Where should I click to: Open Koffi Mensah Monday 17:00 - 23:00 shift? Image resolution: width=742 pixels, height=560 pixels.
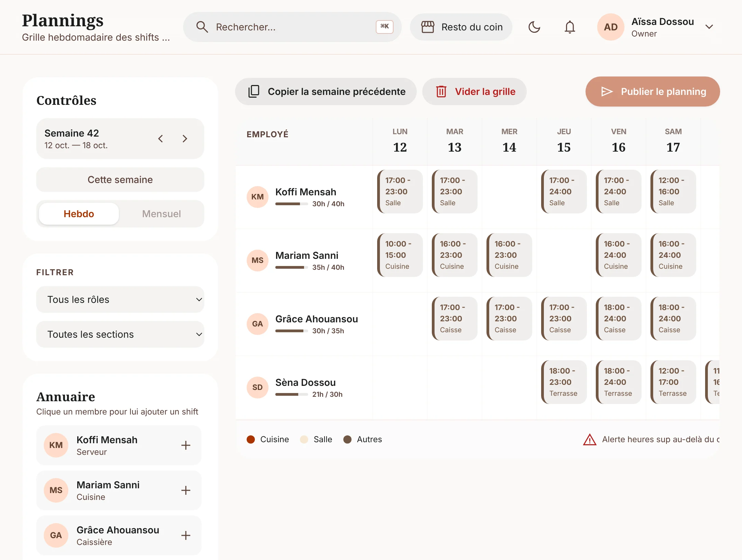coord(400,192)
